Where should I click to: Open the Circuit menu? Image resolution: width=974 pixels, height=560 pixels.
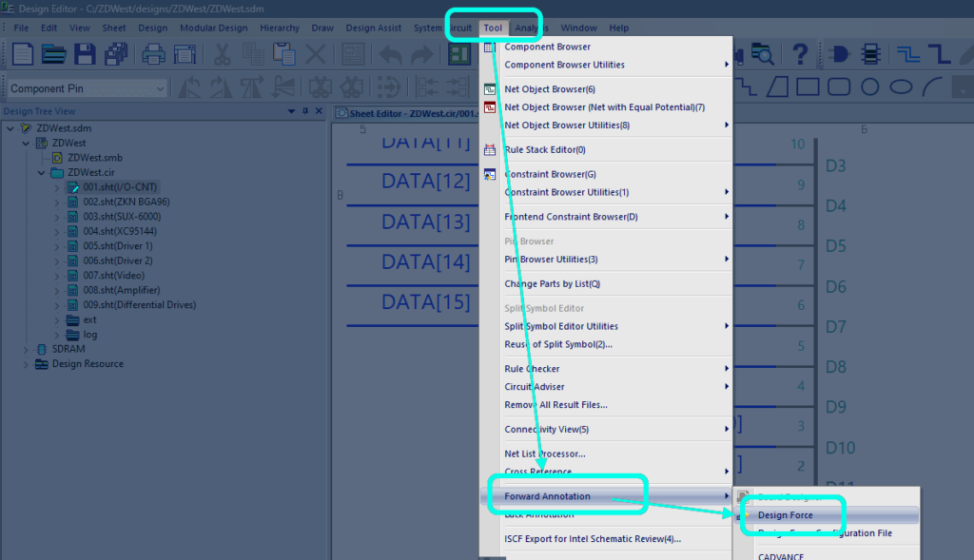461,28
